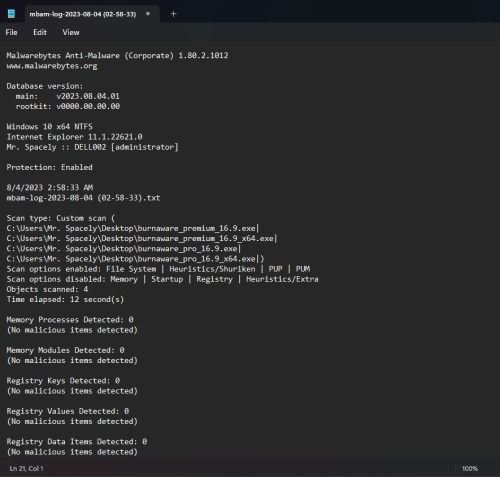Image resolution: width=500 pixels, height=477 pixels.
Task: Open the File menu
Action: click(x=11, y=32)
